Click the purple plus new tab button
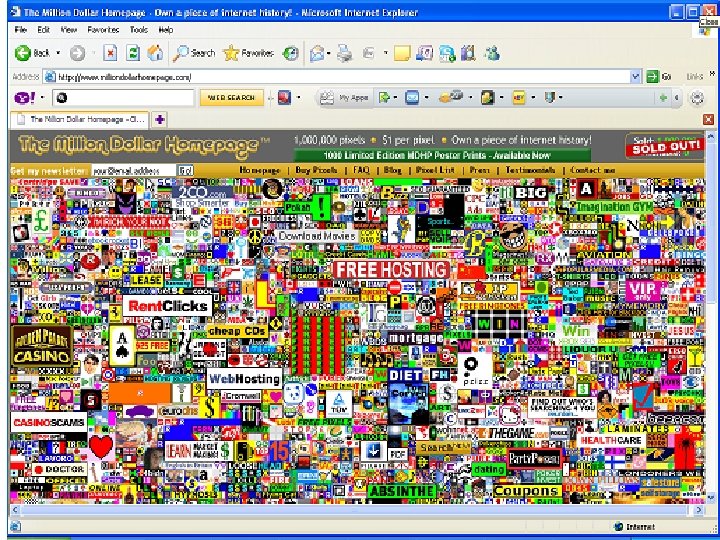The width and height of the screenshot is (720, 540). coord(159,119)
